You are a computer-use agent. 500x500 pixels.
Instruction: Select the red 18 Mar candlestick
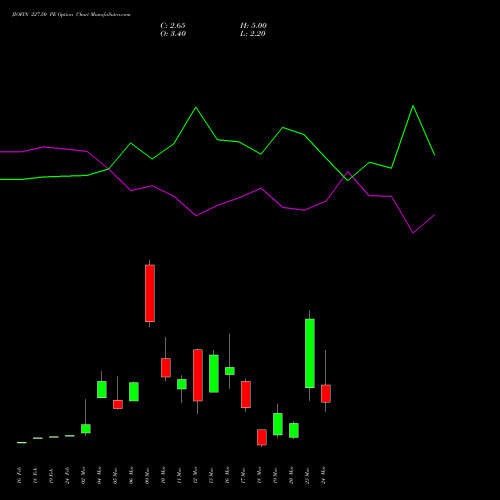click(x=262, y=437)
